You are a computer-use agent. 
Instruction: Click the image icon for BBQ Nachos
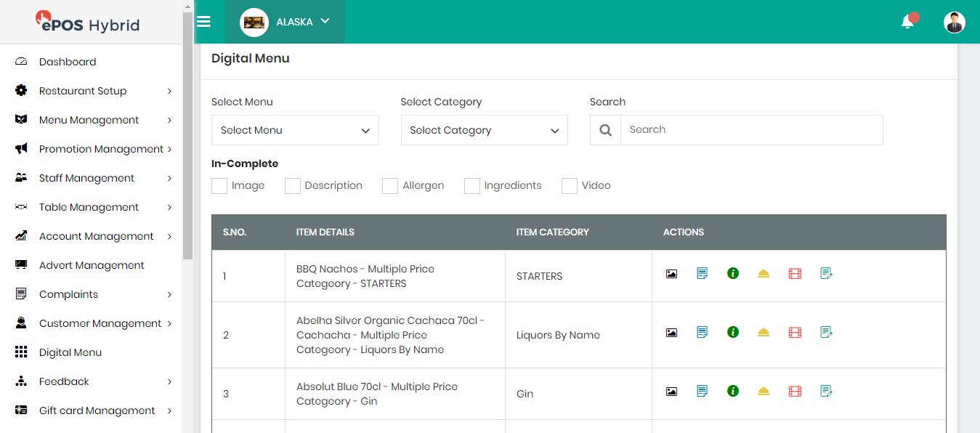point(671,274)
